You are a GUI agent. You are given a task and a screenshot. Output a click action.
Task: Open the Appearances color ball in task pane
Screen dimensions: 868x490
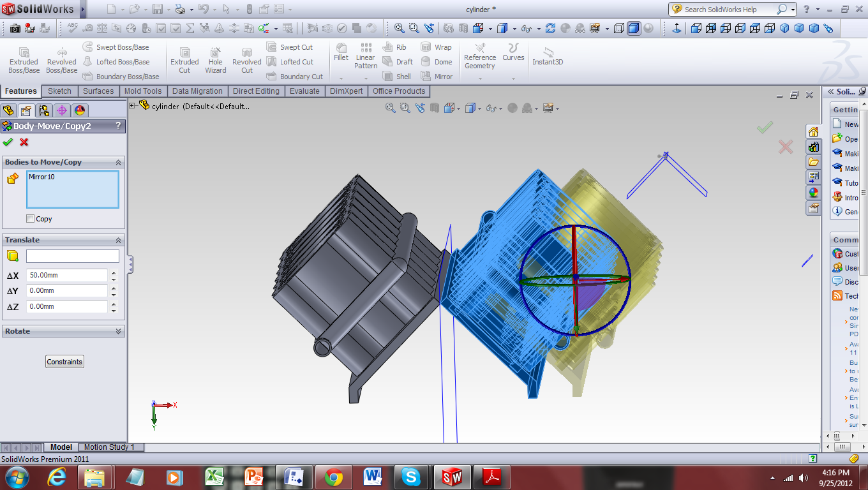[813, 192]
